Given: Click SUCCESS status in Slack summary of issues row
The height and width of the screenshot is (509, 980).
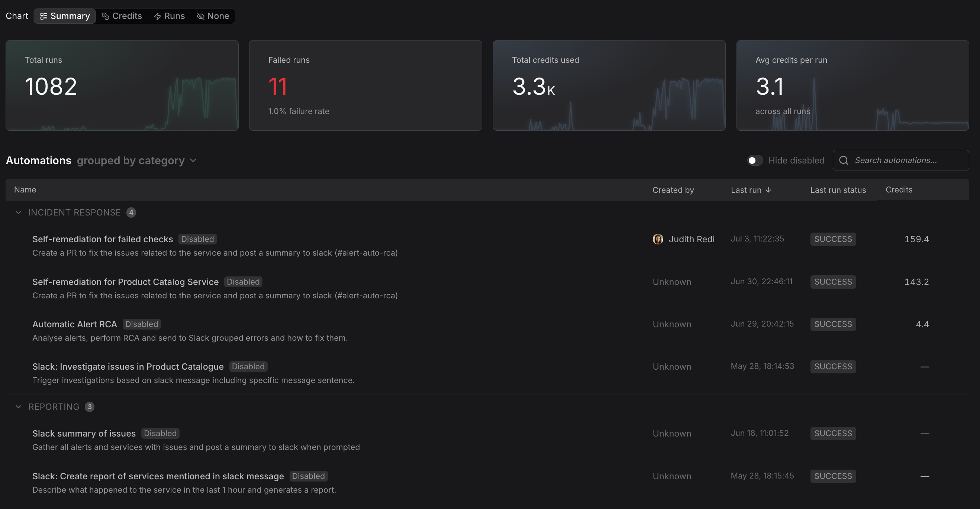Looking at the screenshot, I should coord(833,433).
